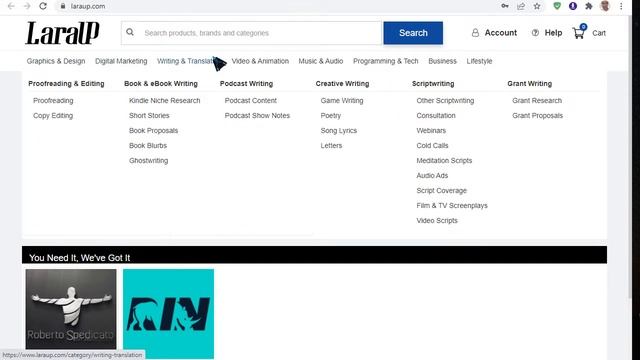640x360 pixels.
Task: Go forward using the browser forward arrow
Action: pos(27,6)
